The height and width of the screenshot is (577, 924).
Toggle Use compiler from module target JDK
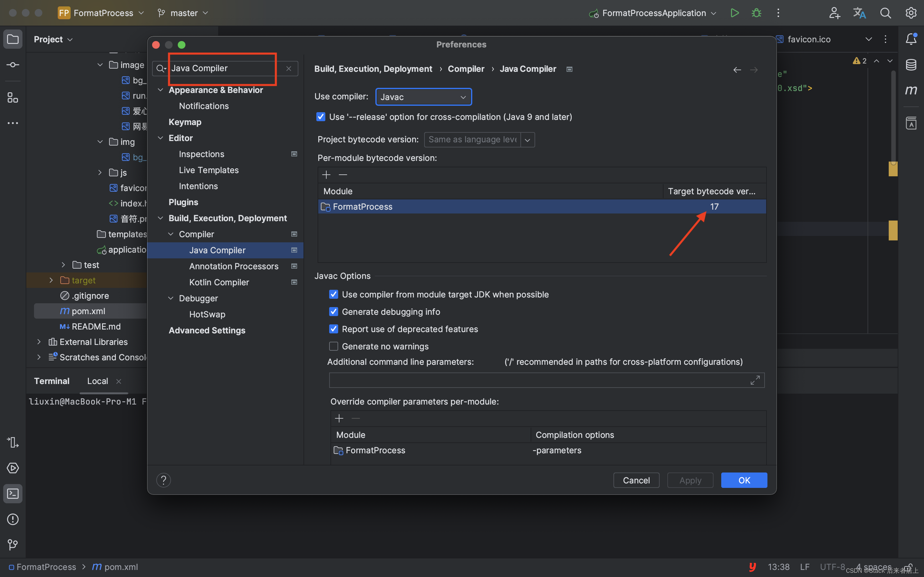click(333, 294)
